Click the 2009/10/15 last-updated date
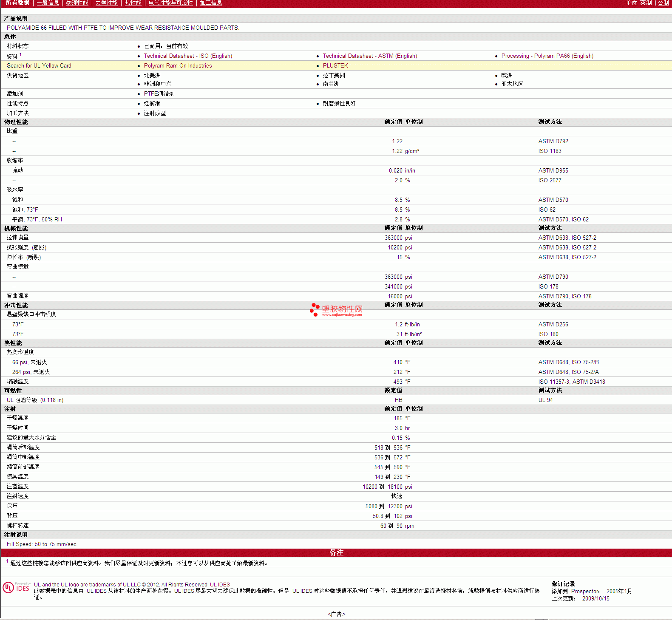 [x=595, y=599]
